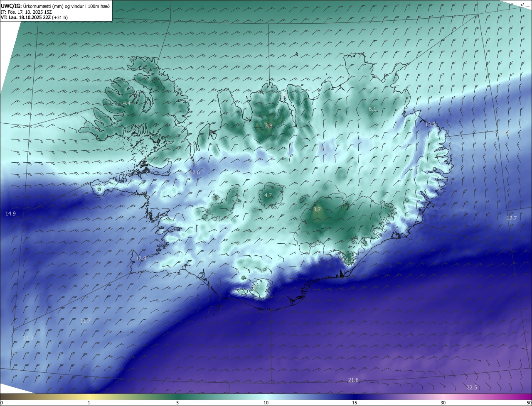Image resolution: width=532 pixels, height=406 pixels.
Task: Click the 10 tick label on the color scale
Action: click(266, 403)
